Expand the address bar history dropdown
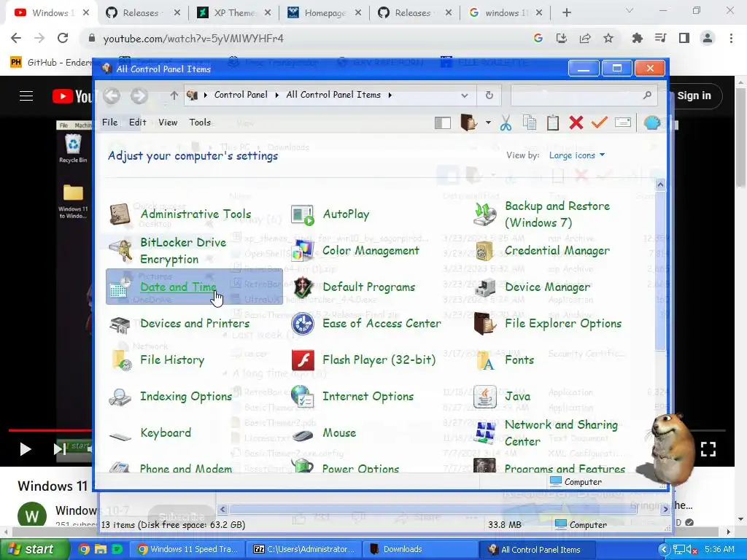Image resolution: width=747 pixels, height=560 pixels. coord(465,96)
